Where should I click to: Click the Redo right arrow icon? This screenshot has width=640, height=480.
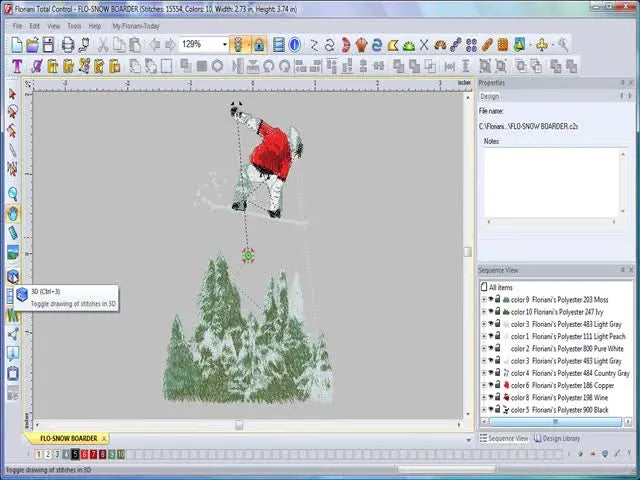click(x=170, y=44)
